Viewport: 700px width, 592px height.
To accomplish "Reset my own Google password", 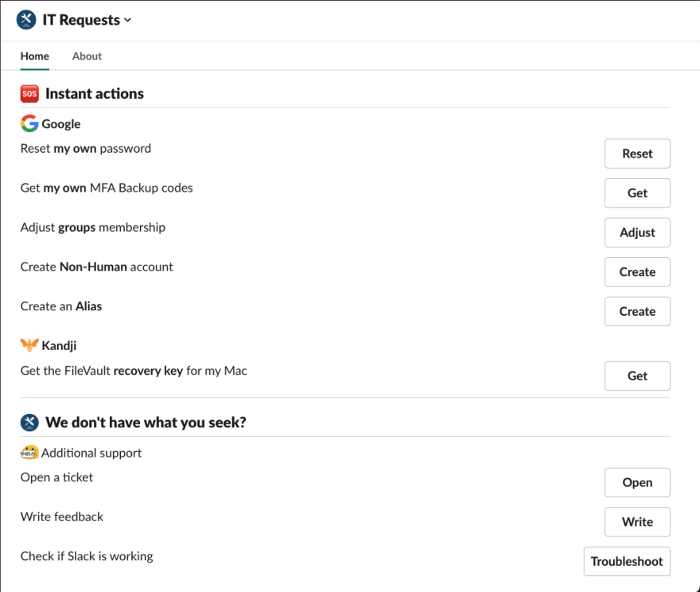I will (637, 154).
